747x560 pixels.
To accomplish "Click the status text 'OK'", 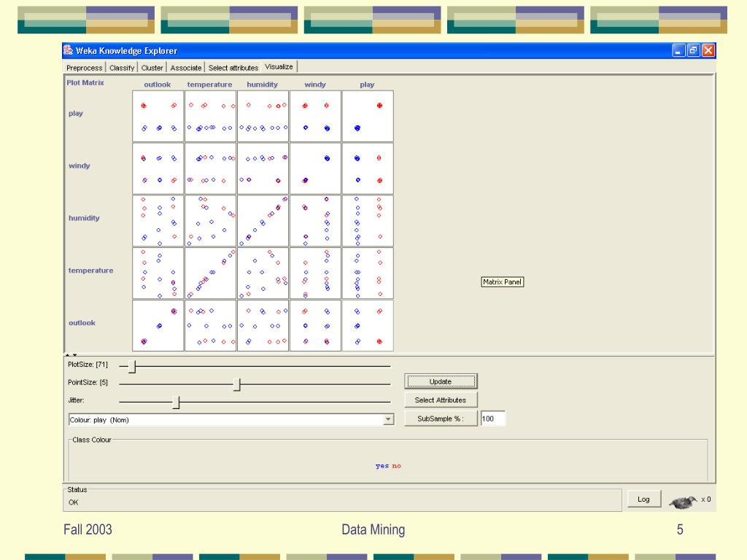I will tap(74, 502).
